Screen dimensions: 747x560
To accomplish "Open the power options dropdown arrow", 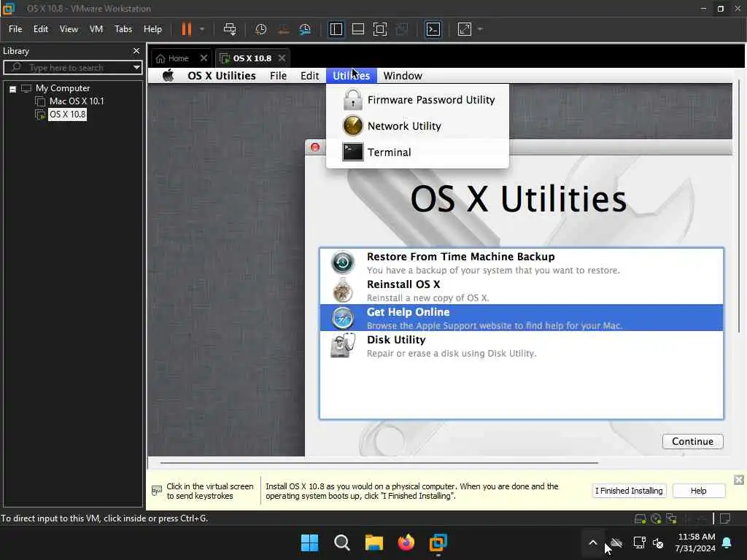I will (202, 29).
